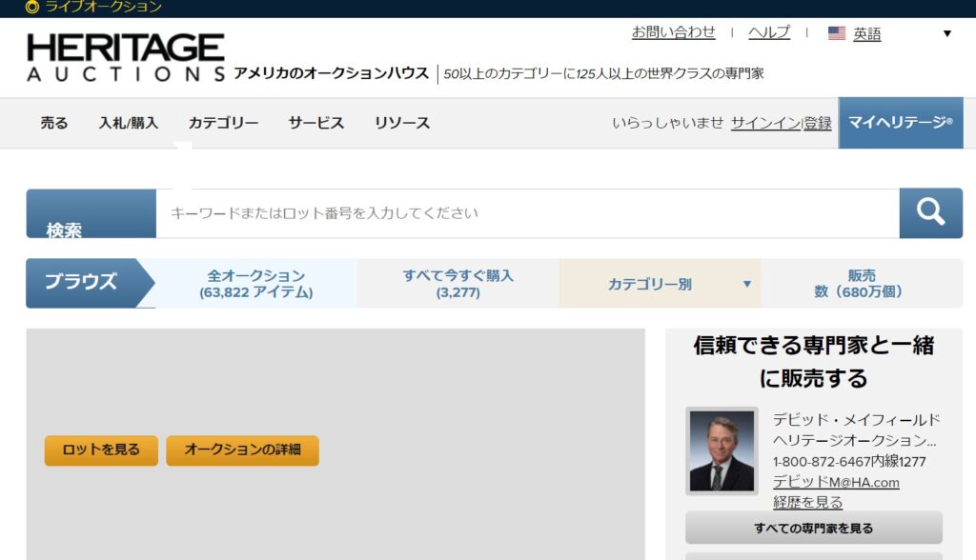Click the ロットを見る button
976x560 pixels.
click(101, 450)
